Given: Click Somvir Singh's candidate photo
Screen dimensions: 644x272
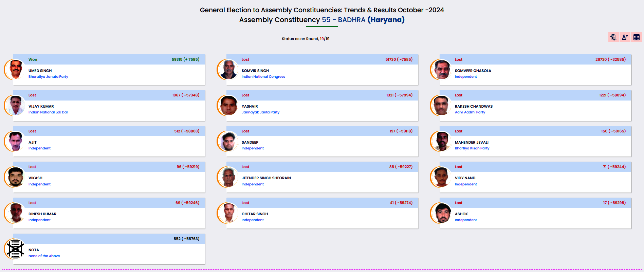Looking at the screenshot, I should 228,70.
